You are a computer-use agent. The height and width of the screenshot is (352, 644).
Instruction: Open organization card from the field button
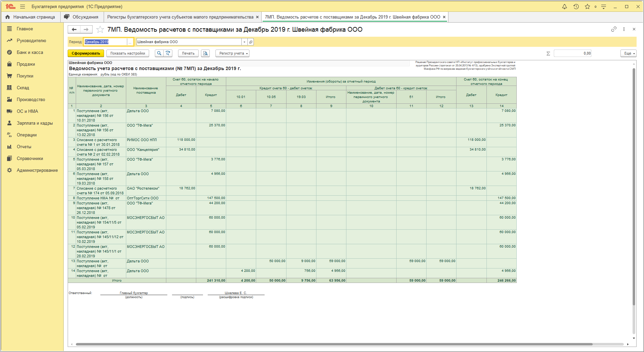point(251,42)
